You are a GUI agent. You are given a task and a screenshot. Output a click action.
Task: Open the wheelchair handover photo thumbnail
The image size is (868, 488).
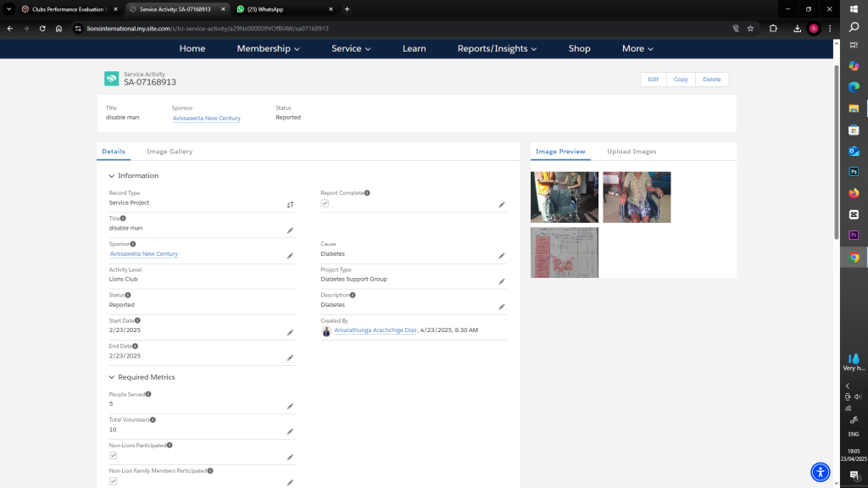(x=564, y=197)
